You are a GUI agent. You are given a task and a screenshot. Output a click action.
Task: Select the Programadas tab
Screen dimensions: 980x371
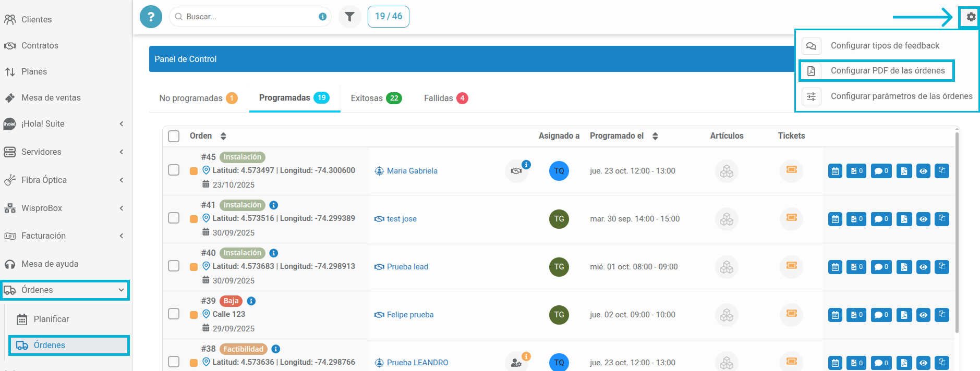[295, 98]
